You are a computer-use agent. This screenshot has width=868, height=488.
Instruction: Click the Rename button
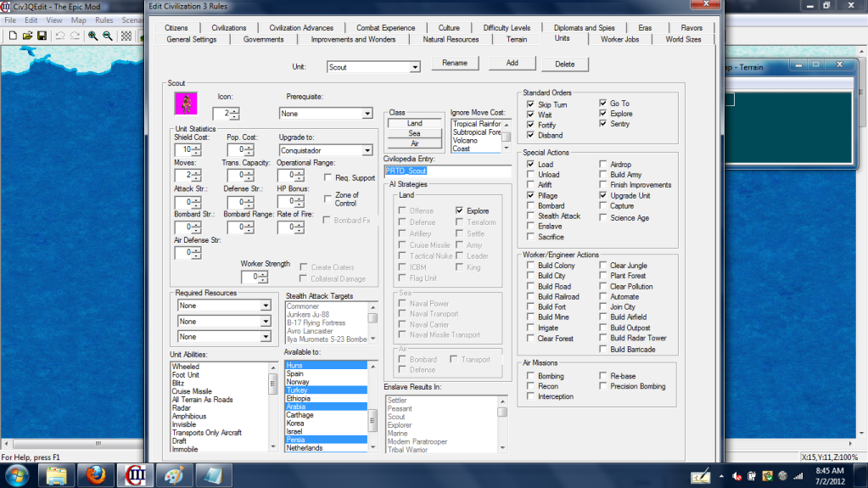pos(455,63)
